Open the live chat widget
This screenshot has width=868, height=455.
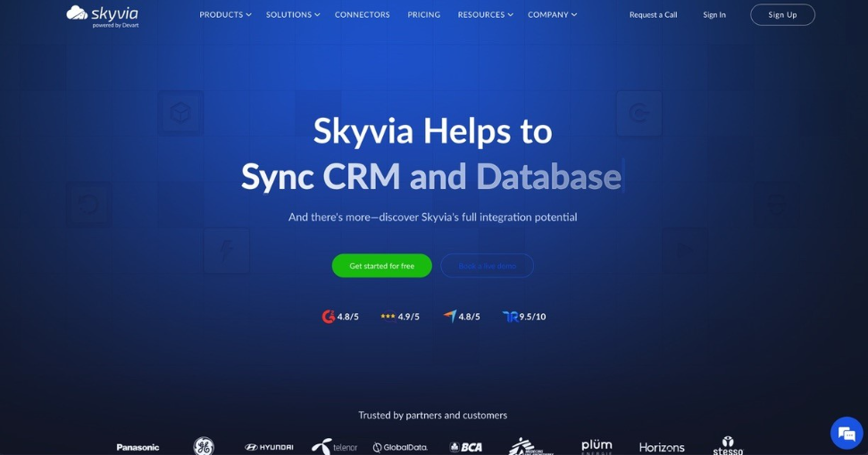click(847, 434)
